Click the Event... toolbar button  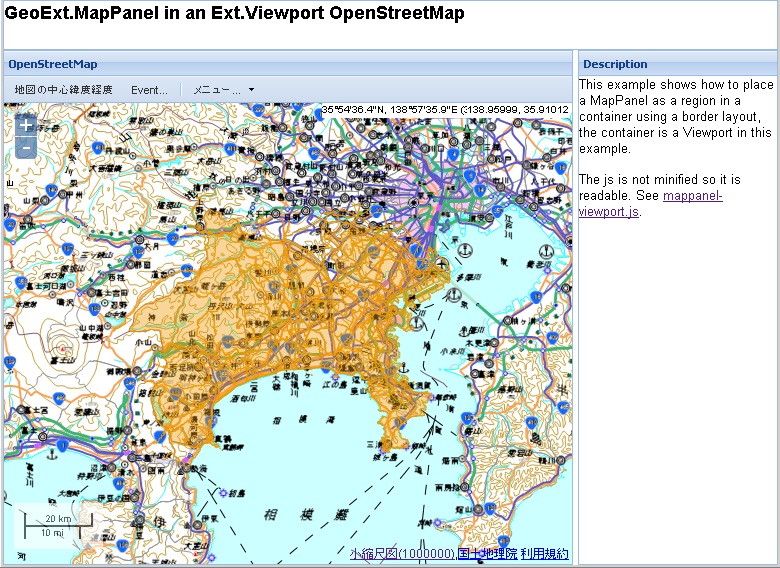coord(149,90)
